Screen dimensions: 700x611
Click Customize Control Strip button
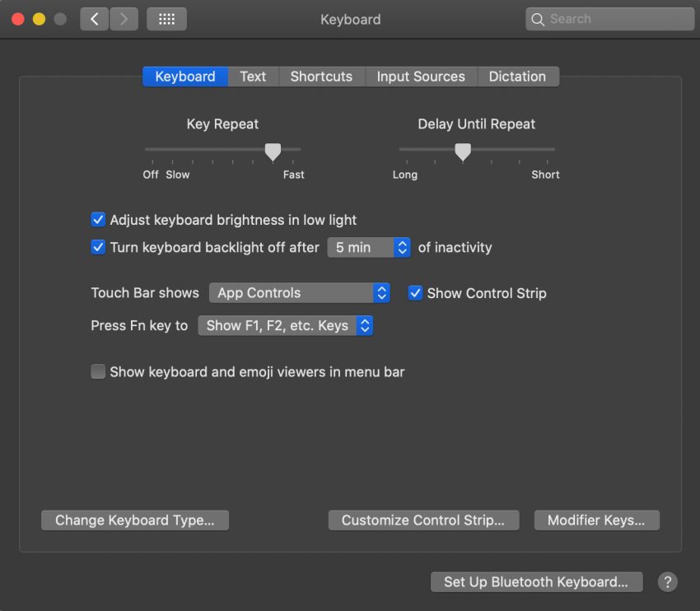(x=423, y=520)
